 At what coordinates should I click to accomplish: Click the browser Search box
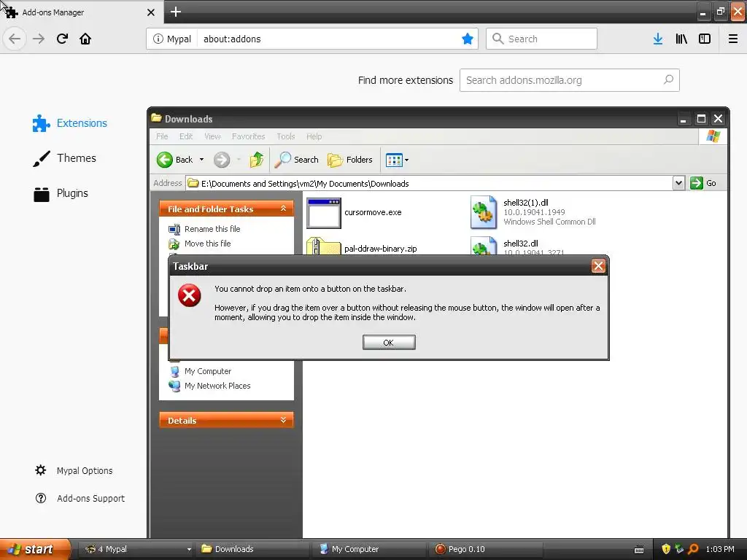tap(541, 39)
